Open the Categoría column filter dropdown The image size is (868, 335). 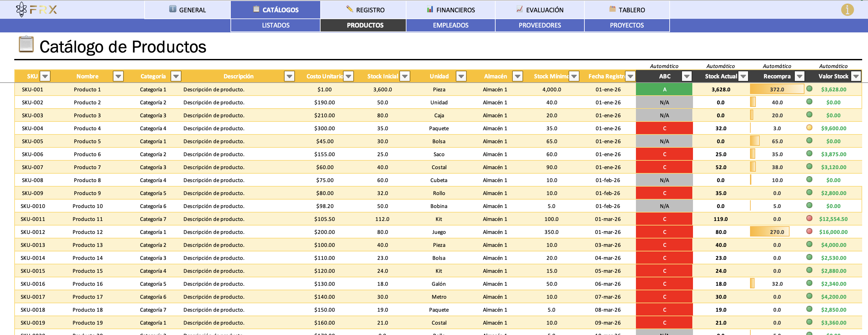click(176, 76)
